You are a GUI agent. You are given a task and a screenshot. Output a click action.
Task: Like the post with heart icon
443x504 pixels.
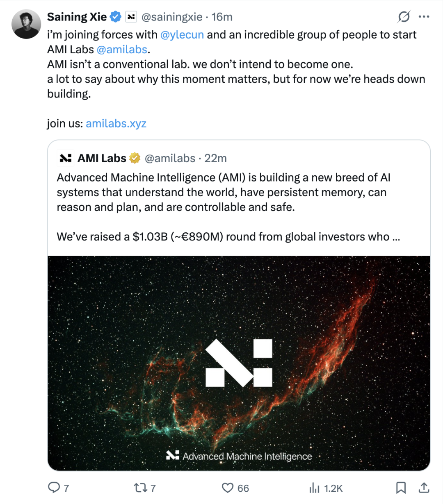[x=228, y=488]
